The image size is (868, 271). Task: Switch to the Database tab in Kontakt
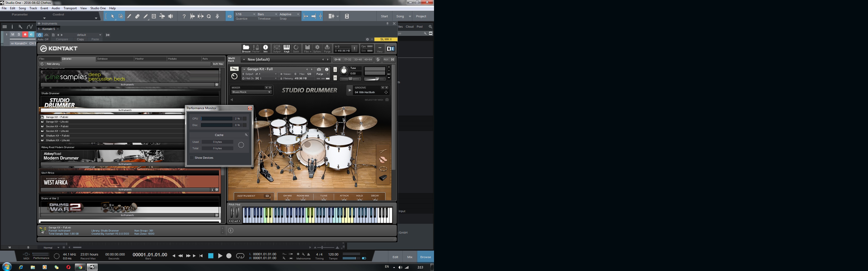103,59
